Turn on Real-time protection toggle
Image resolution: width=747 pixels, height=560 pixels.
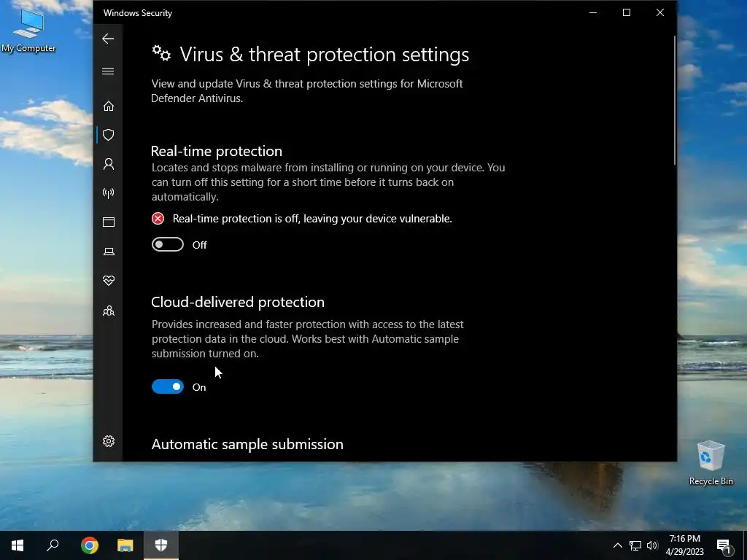tap(168, 244)
